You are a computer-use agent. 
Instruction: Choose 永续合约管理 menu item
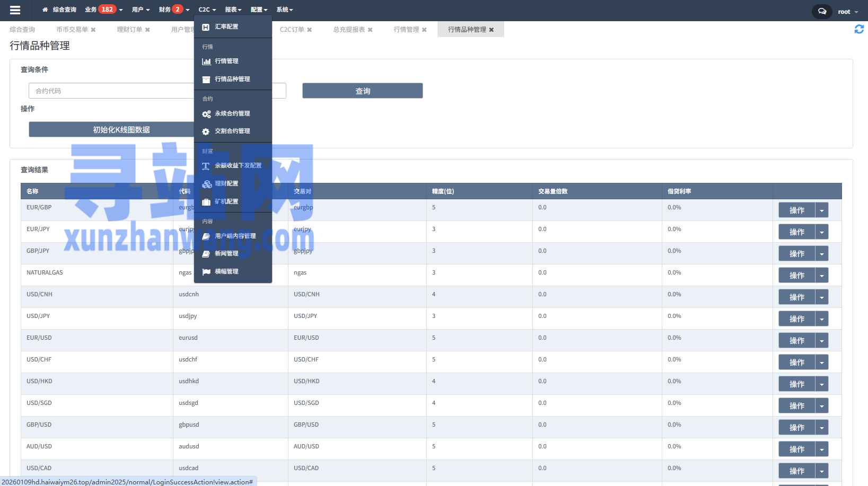tap(232, 113)
